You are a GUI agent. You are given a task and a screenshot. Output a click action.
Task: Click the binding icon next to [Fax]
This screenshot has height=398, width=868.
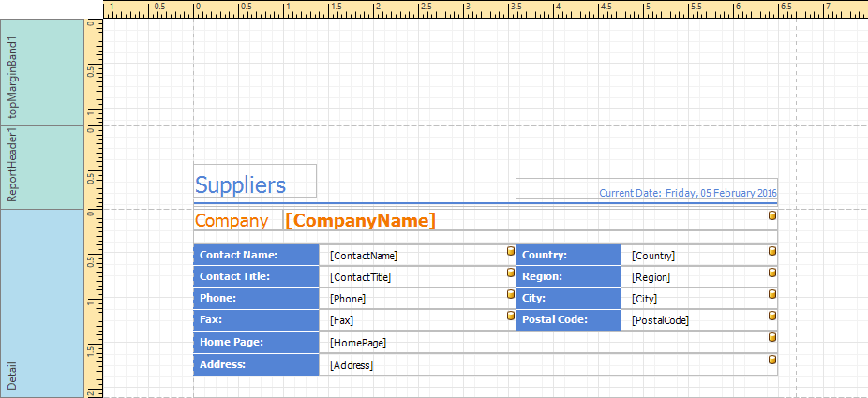pyautogui.click(x=511, y=316)
